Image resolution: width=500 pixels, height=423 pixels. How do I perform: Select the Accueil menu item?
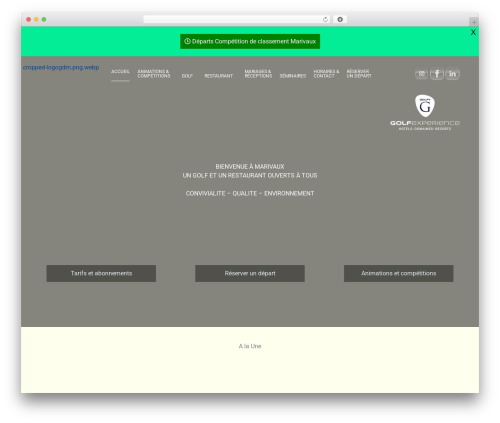120,72
